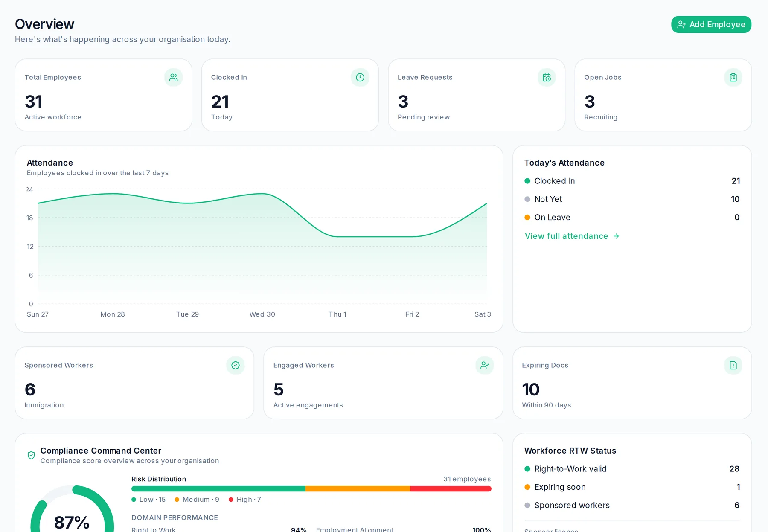Click the Low · 15 legend entry
768x532 pixels.
[148, 500]
